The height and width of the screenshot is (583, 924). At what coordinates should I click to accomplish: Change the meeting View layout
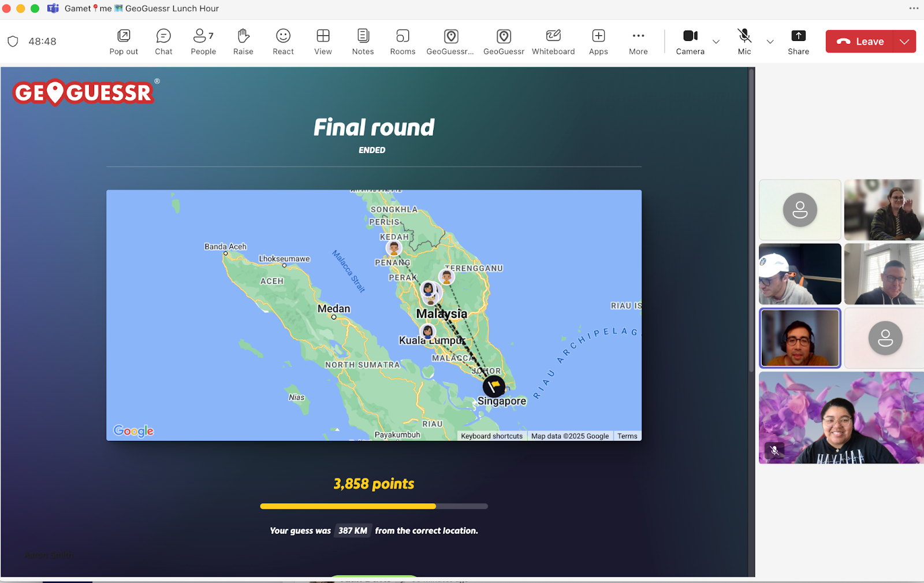pos(323,42)
